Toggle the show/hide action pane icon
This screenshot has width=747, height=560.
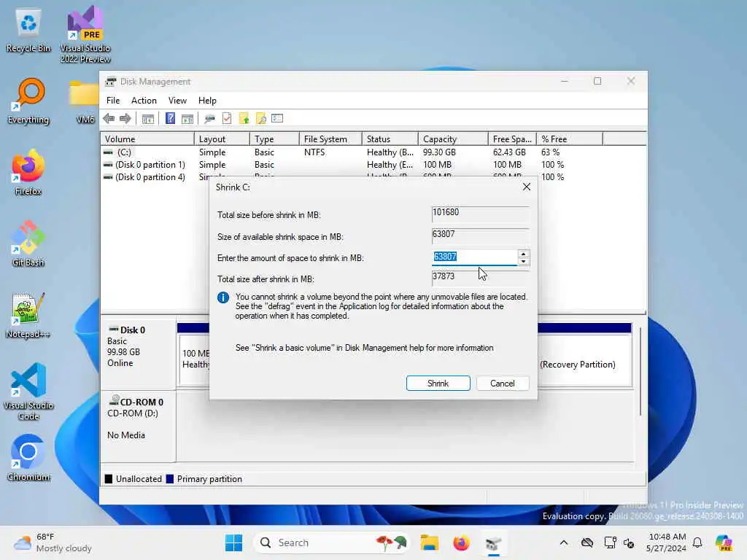coord(187,119)
